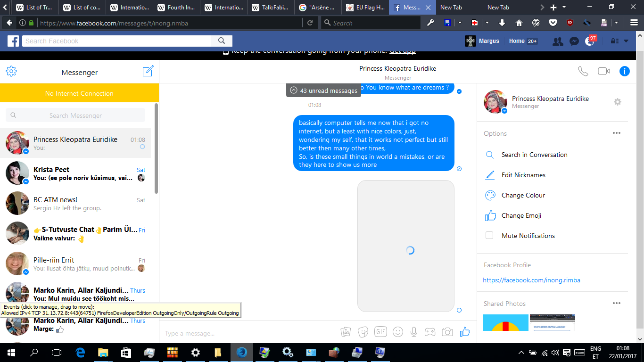Expand the Options ellipsis menu
Viewport: 644px width, 362px height.
point(616,133)
